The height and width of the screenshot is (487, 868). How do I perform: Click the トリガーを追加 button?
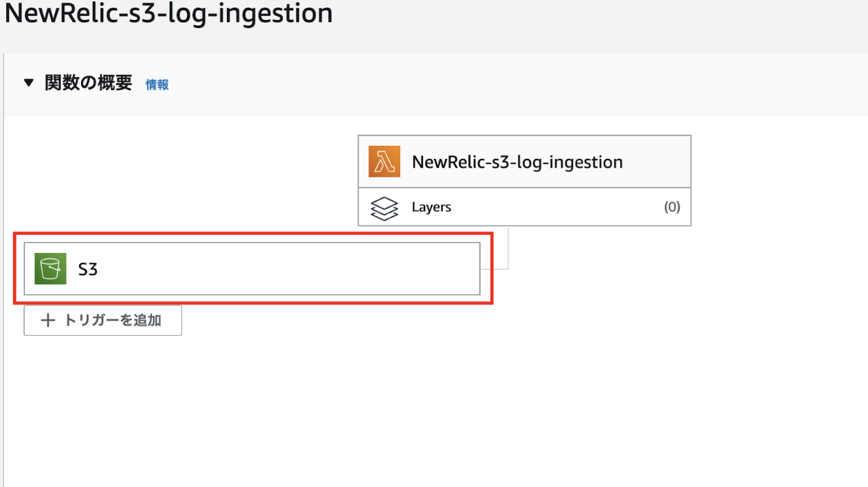[x=102, y=320]
